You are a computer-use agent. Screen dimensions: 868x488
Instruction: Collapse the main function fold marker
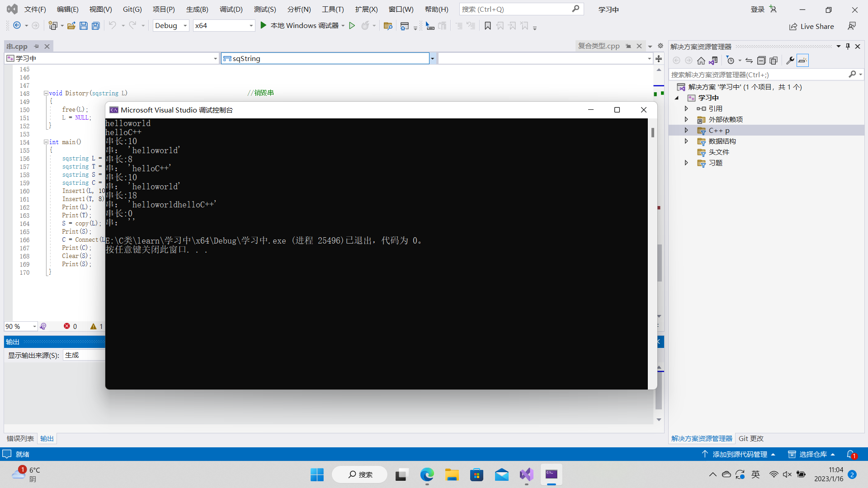pos(46,142)
